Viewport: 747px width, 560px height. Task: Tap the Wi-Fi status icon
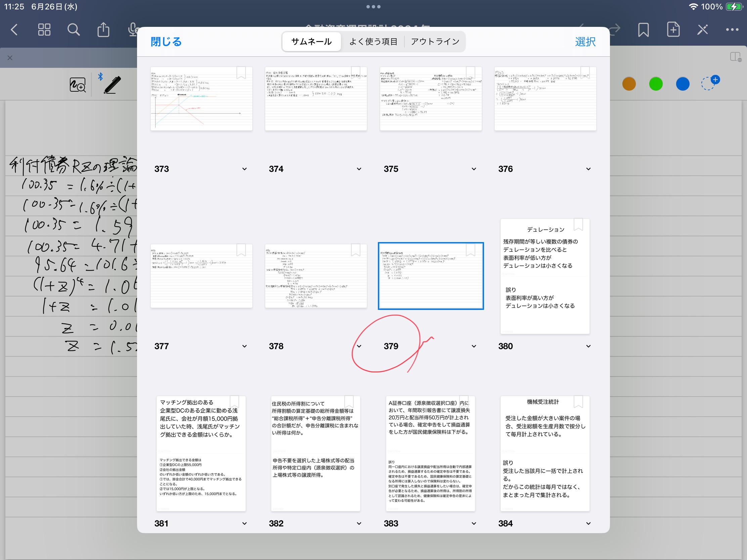pos(693,7)
